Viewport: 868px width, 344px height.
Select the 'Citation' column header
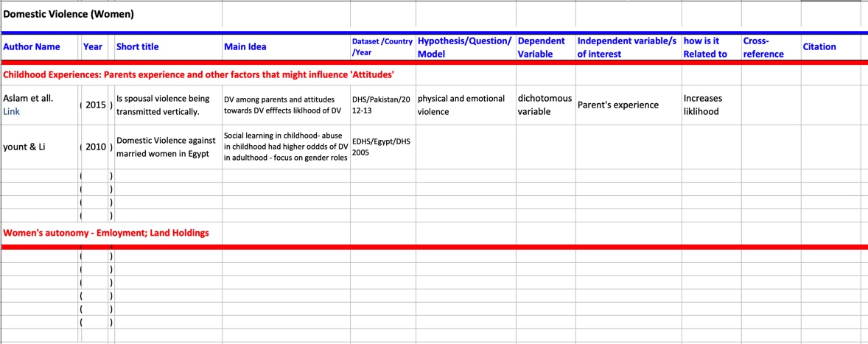tap(819, 47)
